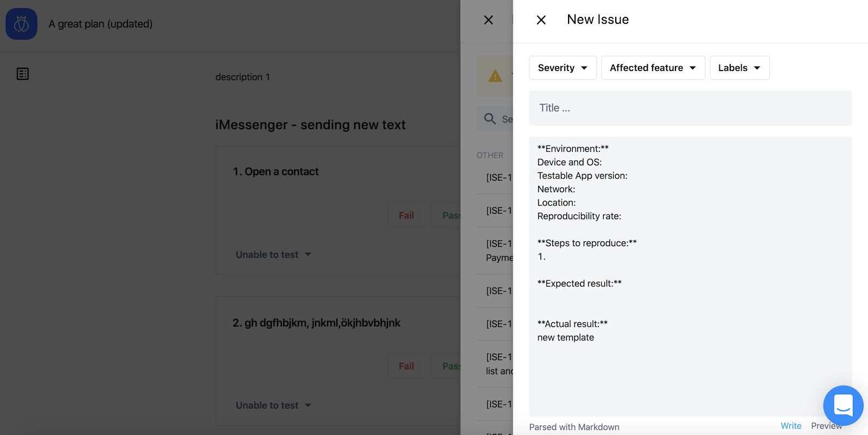Expand Unable to test under step 2

273,405
